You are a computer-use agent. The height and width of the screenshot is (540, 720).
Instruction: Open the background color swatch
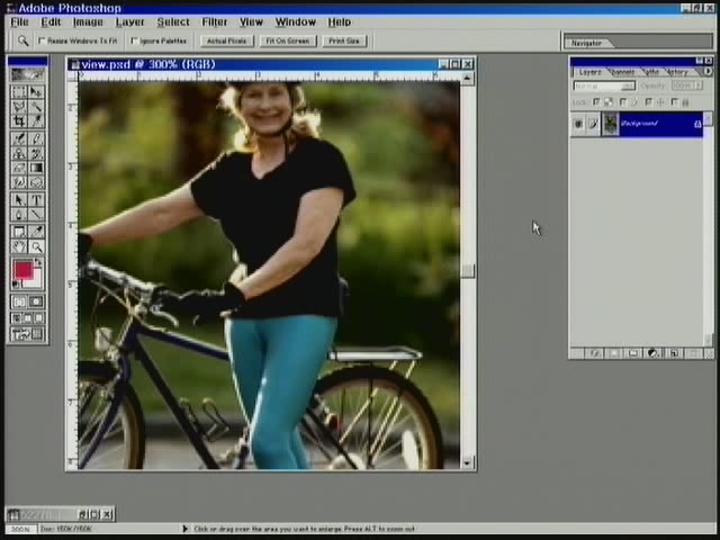click(37, 281)
